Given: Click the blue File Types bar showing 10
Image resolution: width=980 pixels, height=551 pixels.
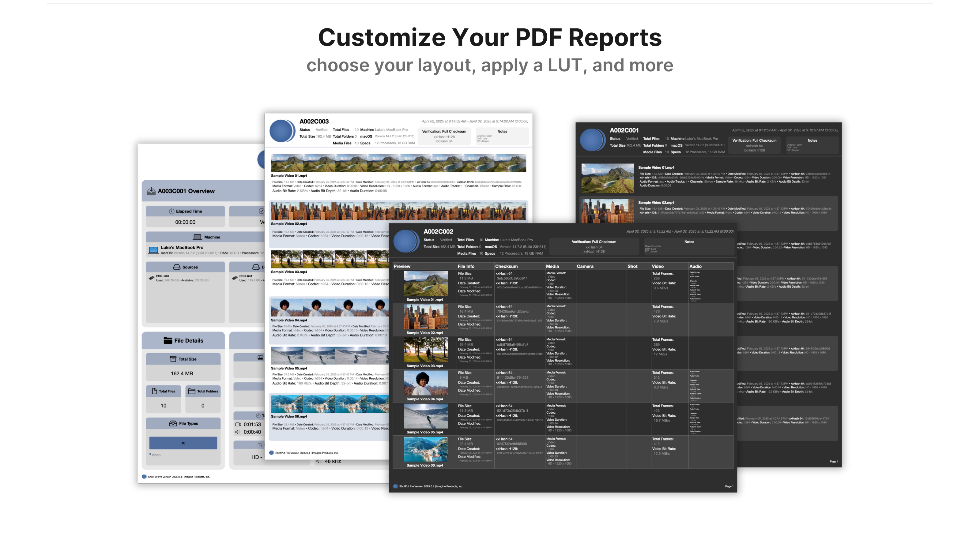Looking at the screenshot, I should coord(183,443).
